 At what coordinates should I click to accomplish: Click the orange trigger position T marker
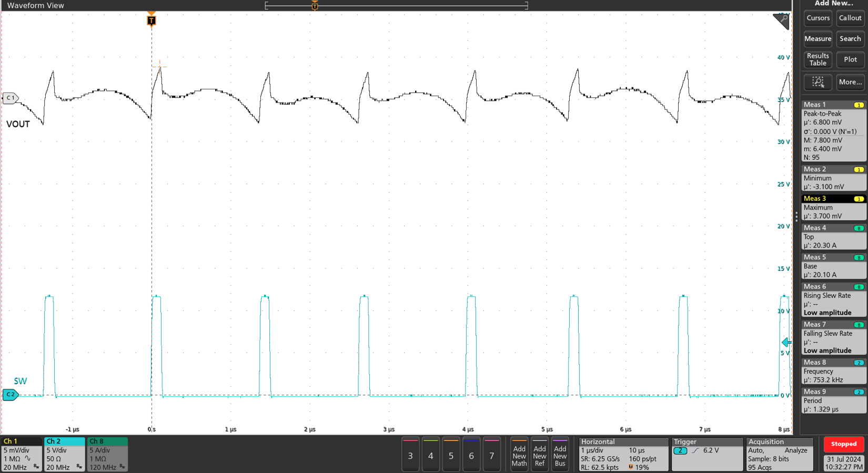click(x=152, y=20)
